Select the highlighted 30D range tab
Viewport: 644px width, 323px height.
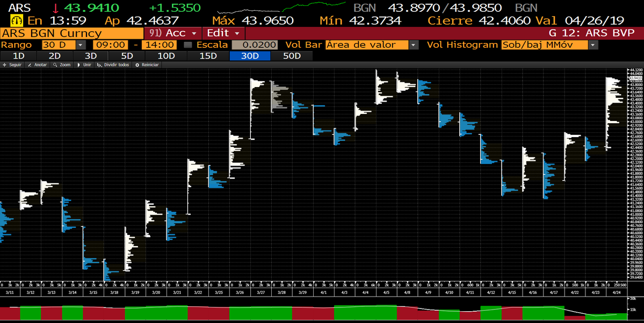(x=250, y=56)
